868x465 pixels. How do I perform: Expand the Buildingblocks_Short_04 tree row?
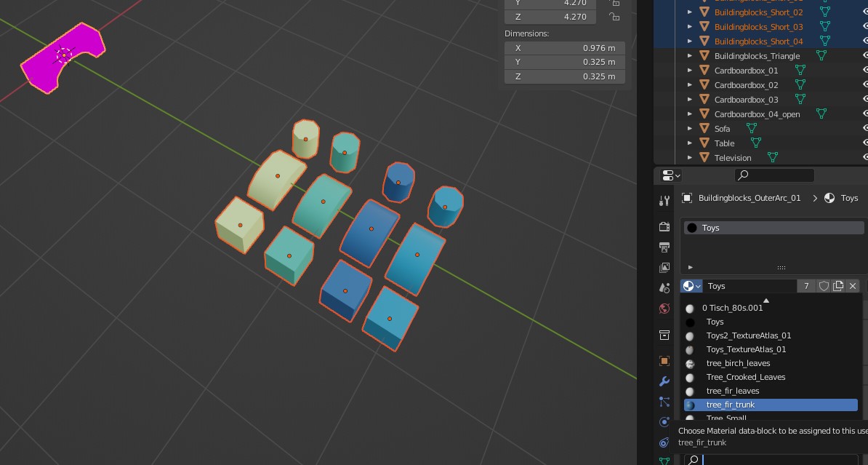(x=690, y=41)
